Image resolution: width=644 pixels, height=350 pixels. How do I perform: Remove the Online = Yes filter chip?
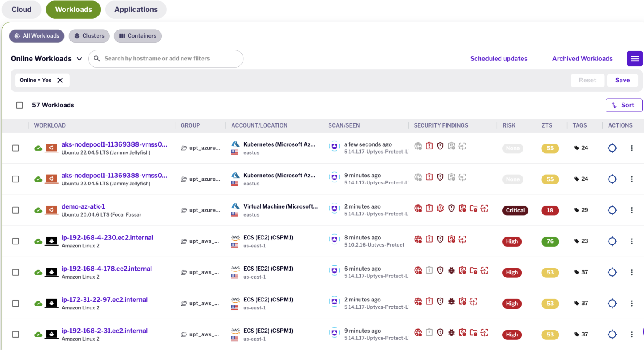tap(60, 80)
